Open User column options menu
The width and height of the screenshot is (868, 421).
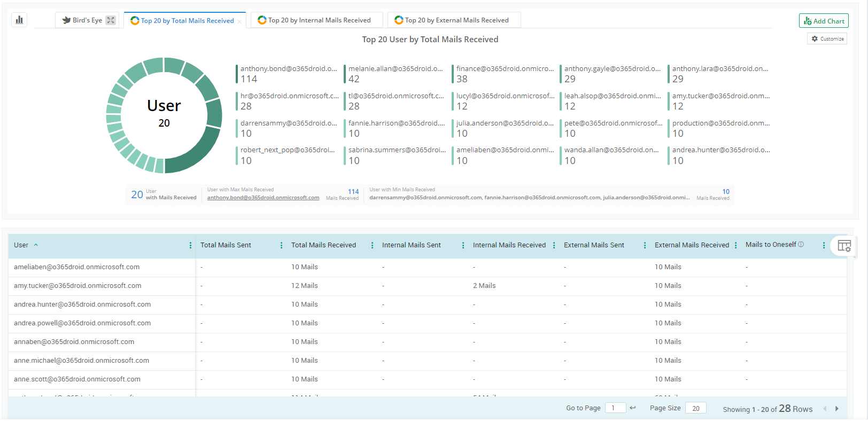(190, 245)
